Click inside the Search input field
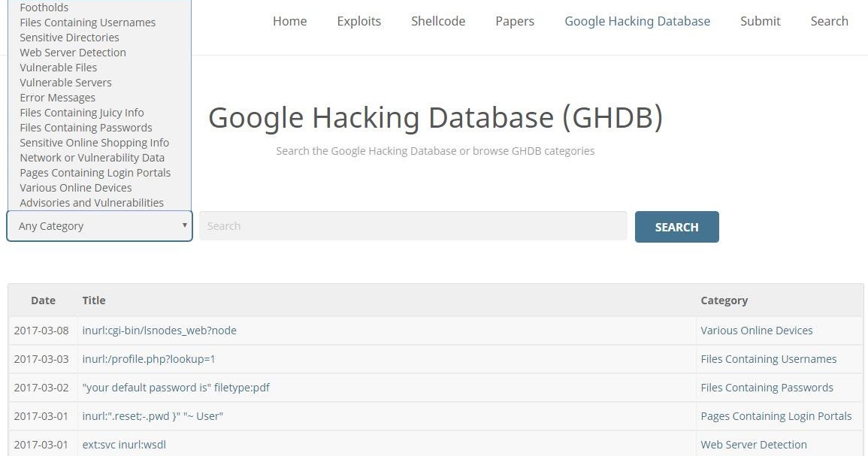The width and height of the screenshot is (868, 456). point(413,226)
